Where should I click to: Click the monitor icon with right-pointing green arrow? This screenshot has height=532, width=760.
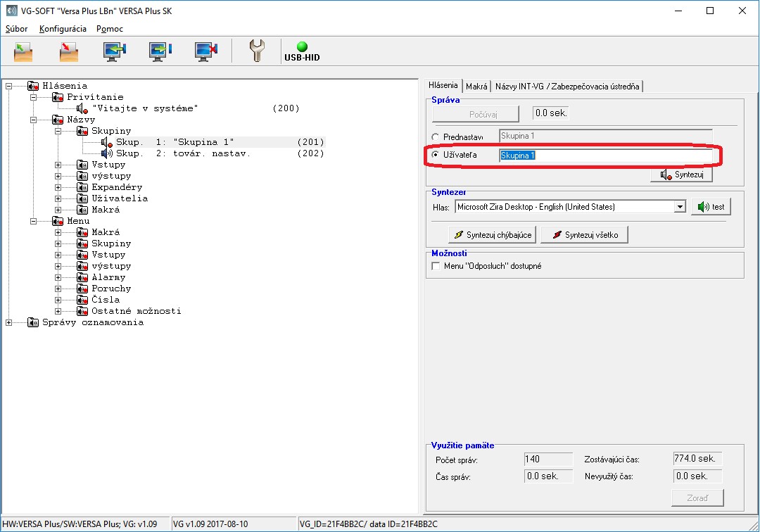click(x=160, y=51)
